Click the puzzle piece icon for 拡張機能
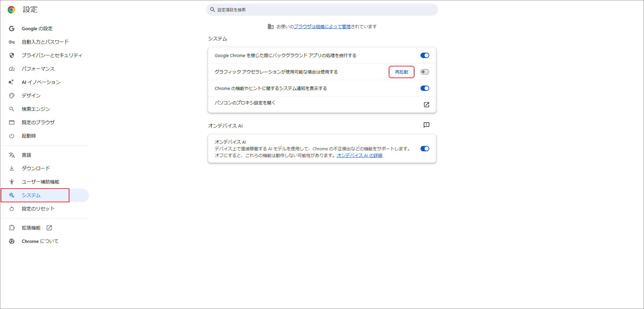The width and height of the screenshot is (644, 309). [x=12, y=228]
